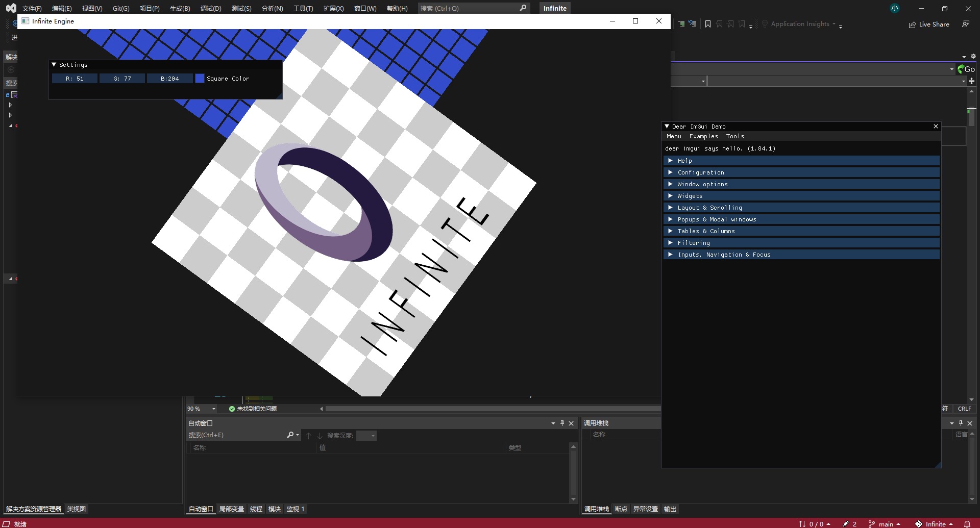980x528 pixels.
Task: Click the Application Insights lightbulb icon
Action: (x=765, y=24)
